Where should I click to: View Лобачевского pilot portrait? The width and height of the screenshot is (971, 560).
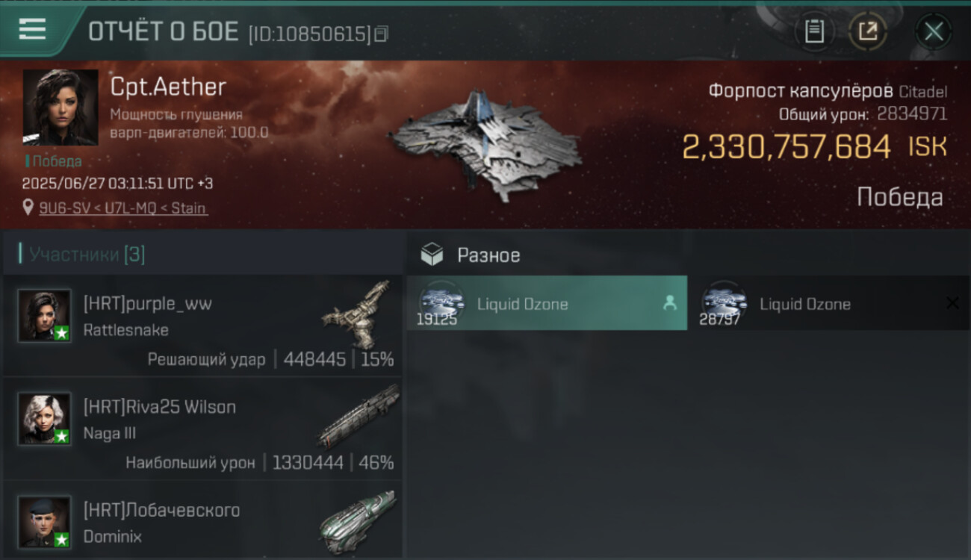(45, 522)
